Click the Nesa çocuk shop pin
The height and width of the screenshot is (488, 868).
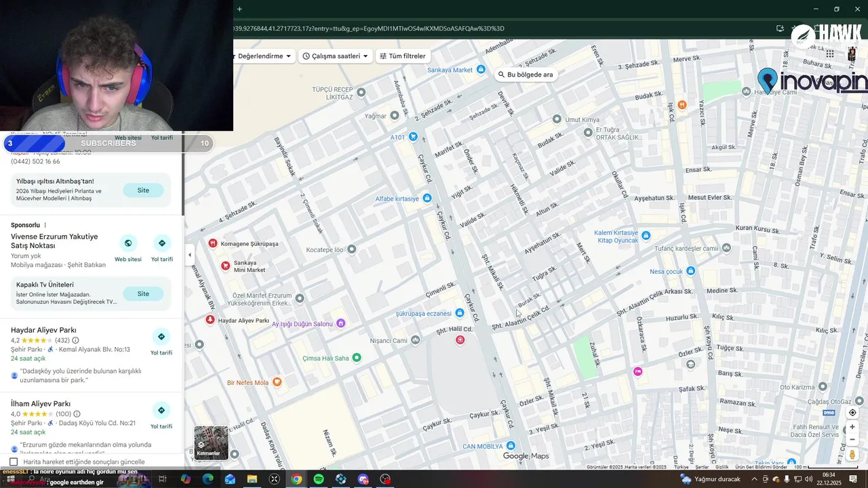pos(690,271)
